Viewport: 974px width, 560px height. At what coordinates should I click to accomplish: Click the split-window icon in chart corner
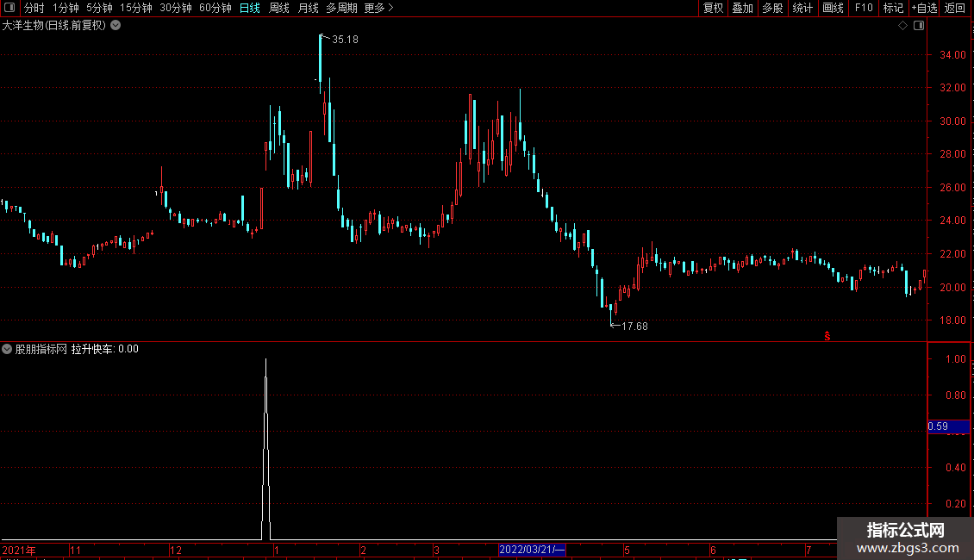(x=919, y=26)
